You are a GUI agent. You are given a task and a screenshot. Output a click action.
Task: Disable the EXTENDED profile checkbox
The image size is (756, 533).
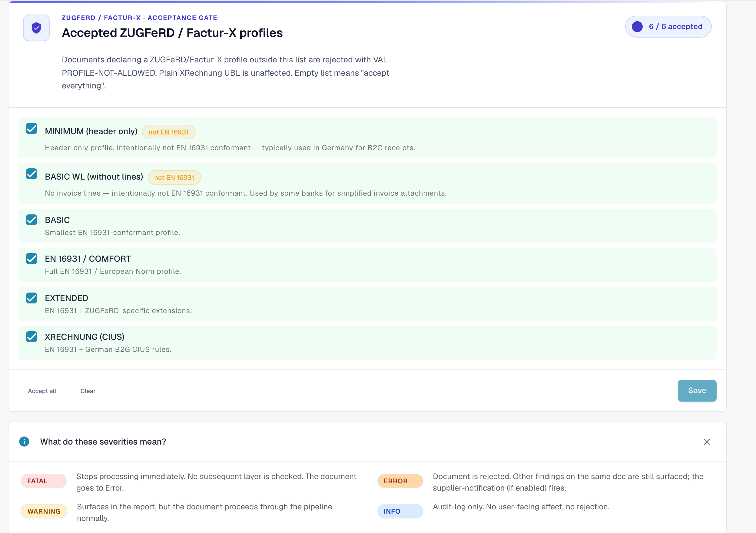[31, 298]
